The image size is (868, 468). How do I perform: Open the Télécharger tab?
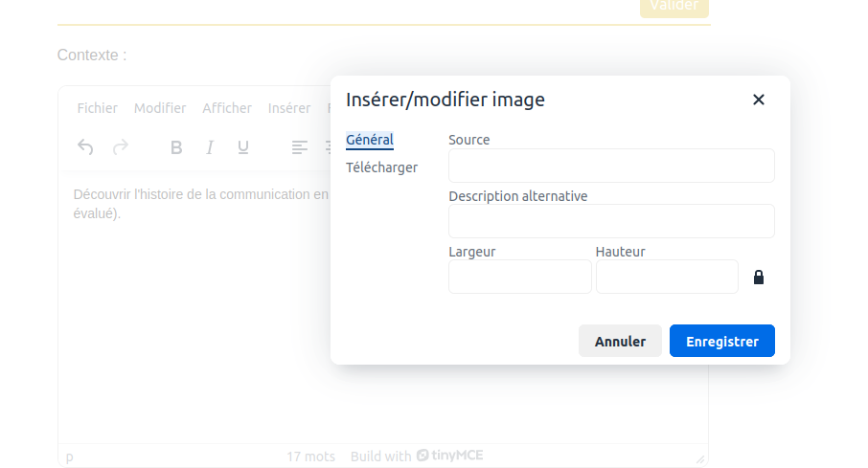coord(382,167)
